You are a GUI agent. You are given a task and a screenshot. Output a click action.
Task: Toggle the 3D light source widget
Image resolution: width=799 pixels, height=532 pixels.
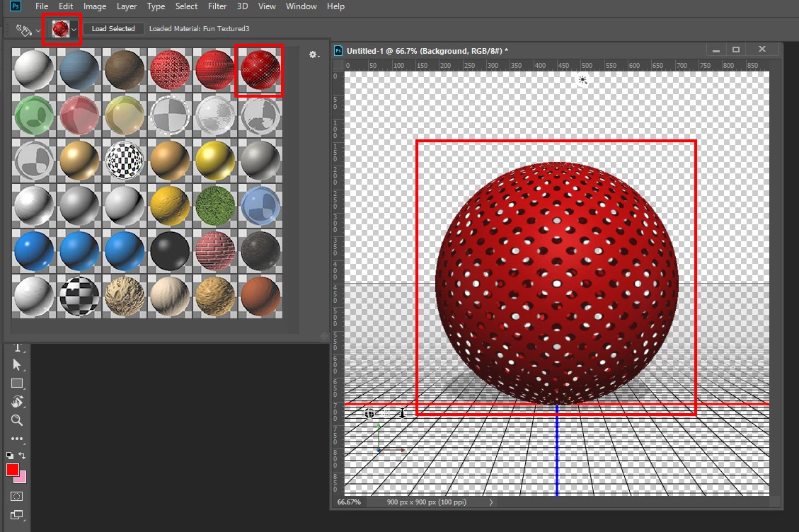coord(583,80)
